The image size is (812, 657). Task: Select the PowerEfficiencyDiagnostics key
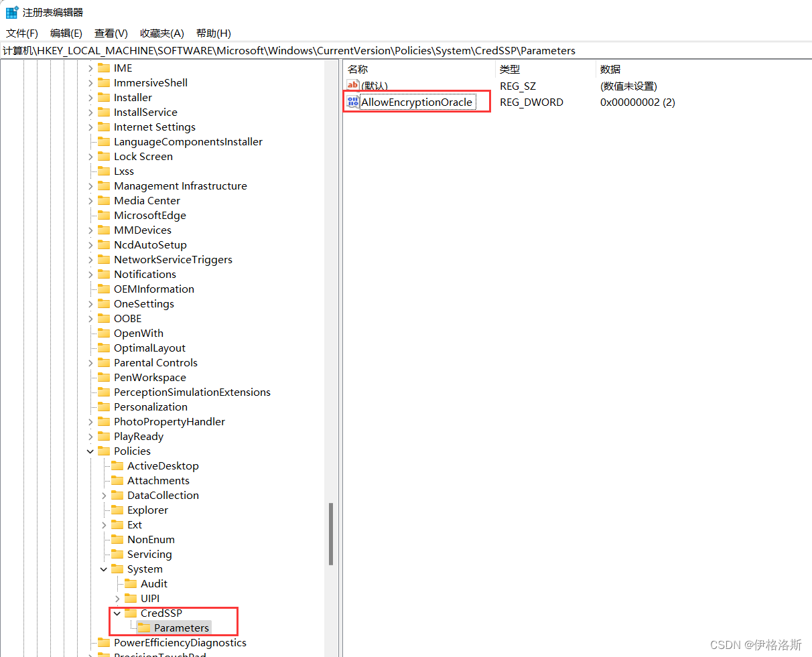(180, 643)
